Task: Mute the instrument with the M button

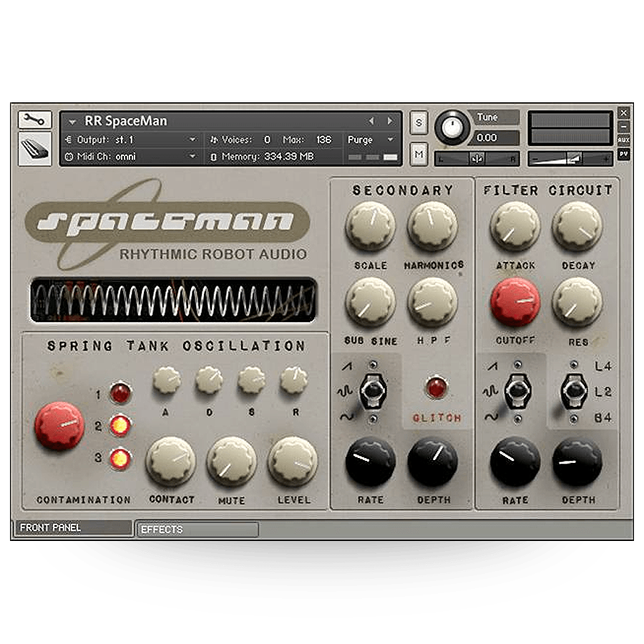Action: click(419, 155)
